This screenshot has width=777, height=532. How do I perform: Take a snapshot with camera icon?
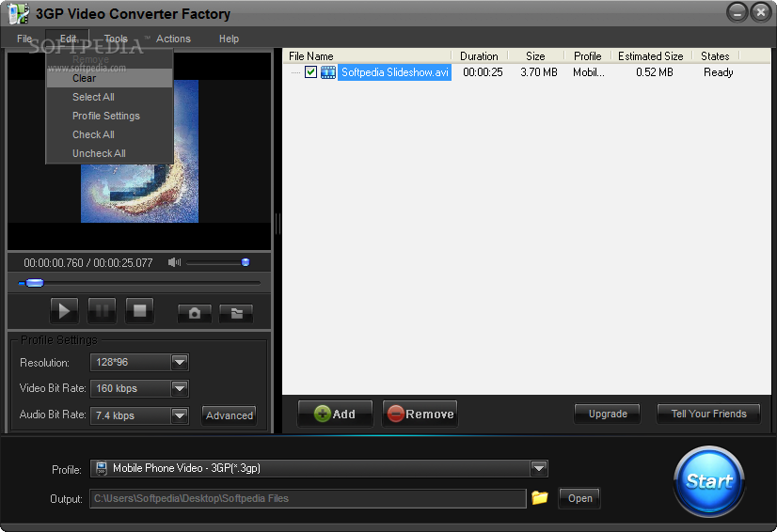click(x=195, y=313)
